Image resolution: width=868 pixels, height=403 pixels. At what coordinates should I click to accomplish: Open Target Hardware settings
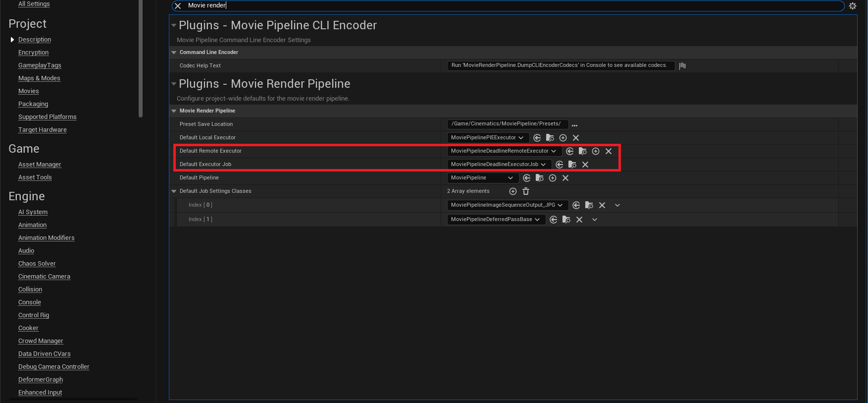click(x=43, y=130)
